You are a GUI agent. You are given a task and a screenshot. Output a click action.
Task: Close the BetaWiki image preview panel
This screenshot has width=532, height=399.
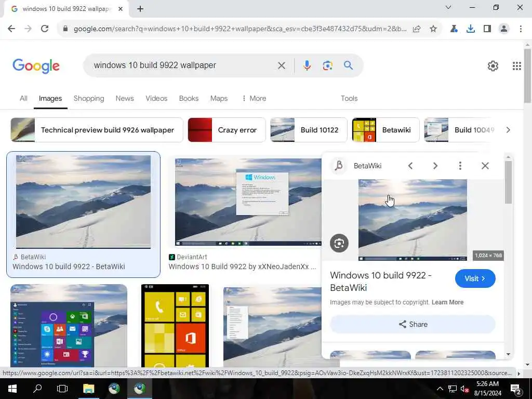[485, 166]
